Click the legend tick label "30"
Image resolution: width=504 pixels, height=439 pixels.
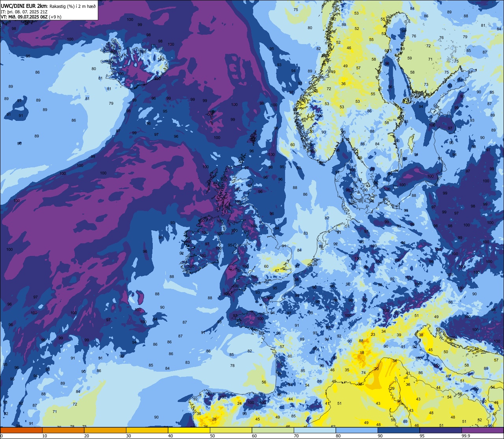[128, 436]
